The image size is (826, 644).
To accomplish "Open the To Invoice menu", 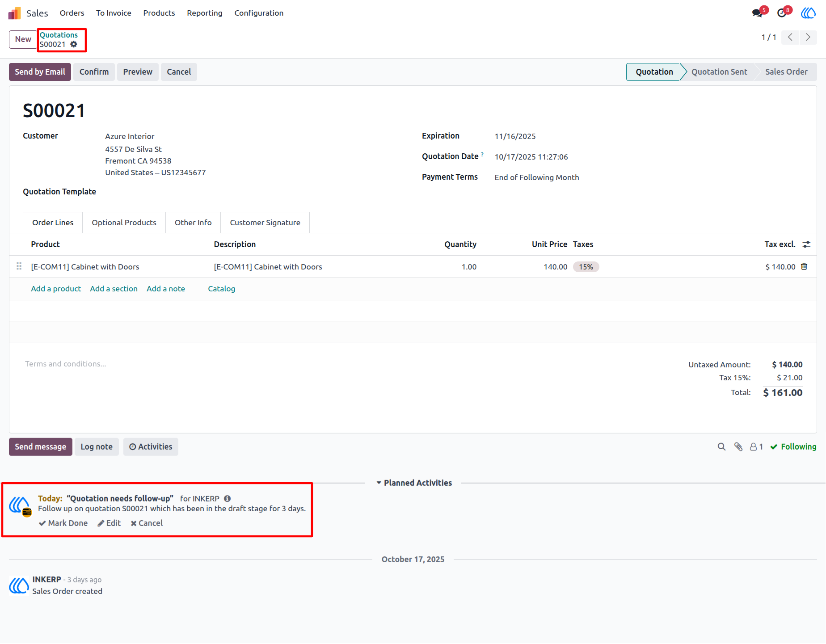I will 114,13.
